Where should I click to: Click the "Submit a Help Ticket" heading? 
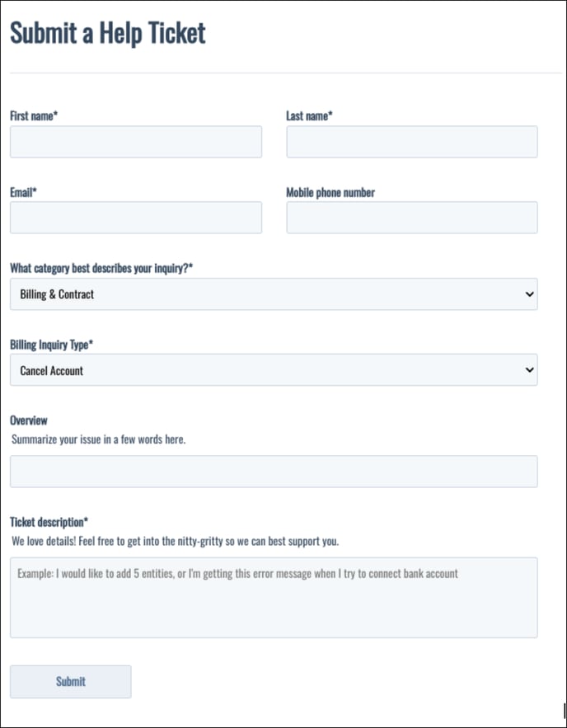click(107, 34)
